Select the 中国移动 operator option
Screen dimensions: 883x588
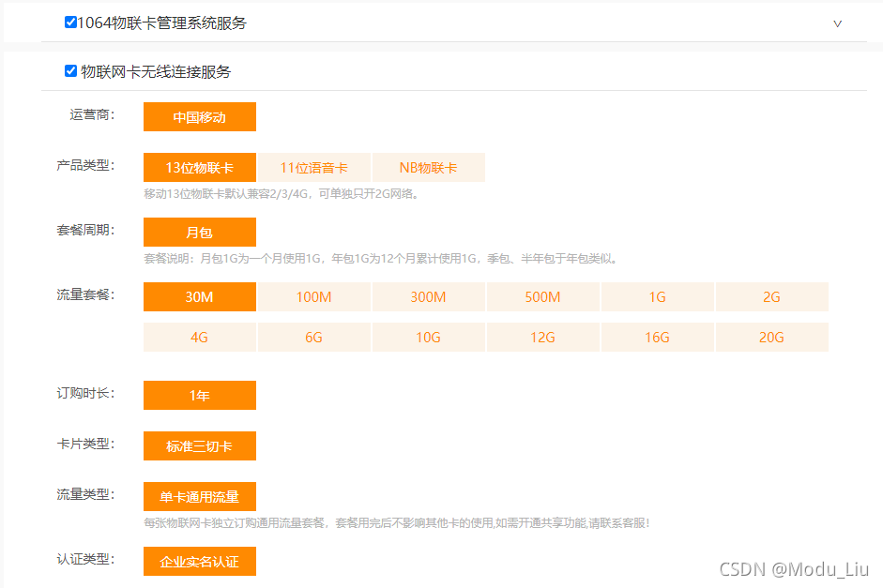point(199,117)
